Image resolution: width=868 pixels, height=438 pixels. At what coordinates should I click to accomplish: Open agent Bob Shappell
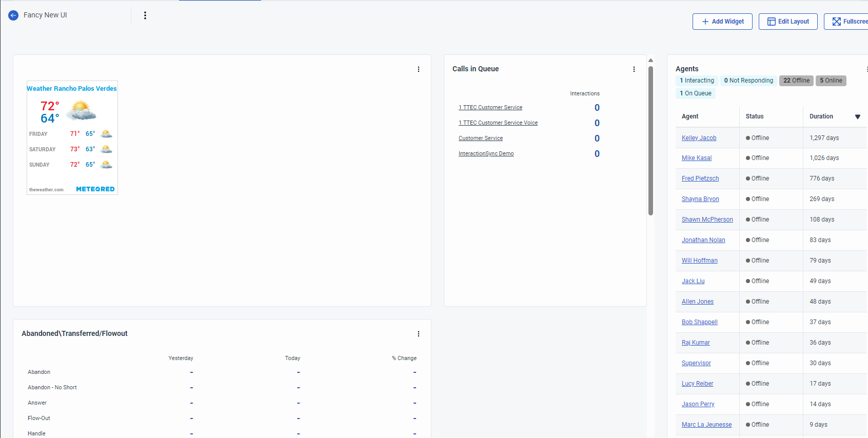point(700,322)
